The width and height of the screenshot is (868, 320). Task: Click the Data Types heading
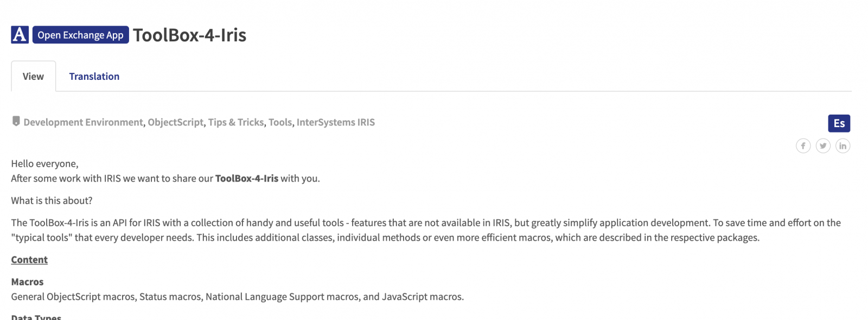[x=36, y=317]
